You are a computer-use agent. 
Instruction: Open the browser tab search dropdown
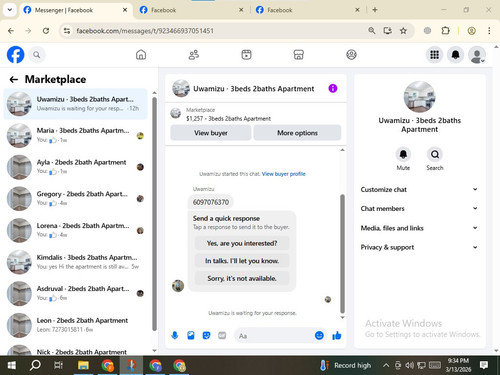[10, 10]
